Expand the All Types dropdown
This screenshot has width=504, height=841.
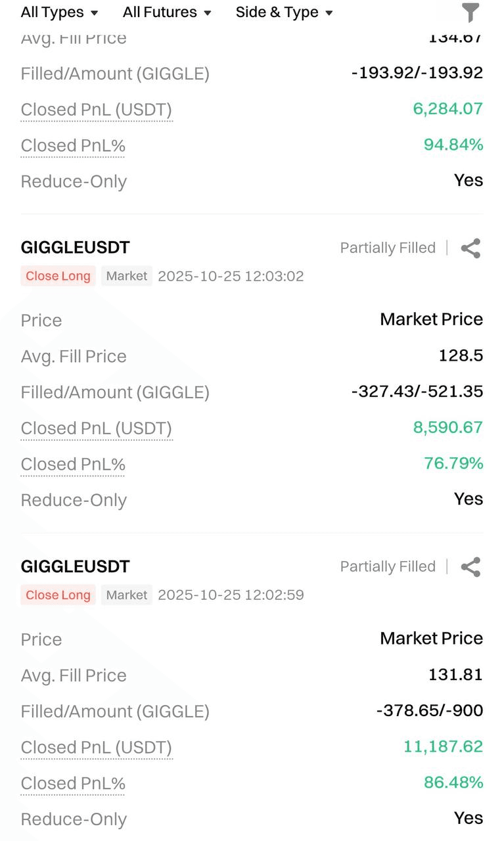coord(59,12)
